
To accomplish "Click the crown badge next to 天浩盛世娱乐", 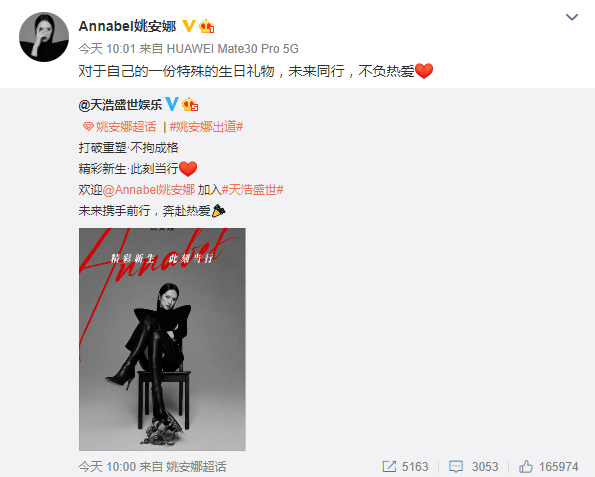I will (x=190, y=104).
